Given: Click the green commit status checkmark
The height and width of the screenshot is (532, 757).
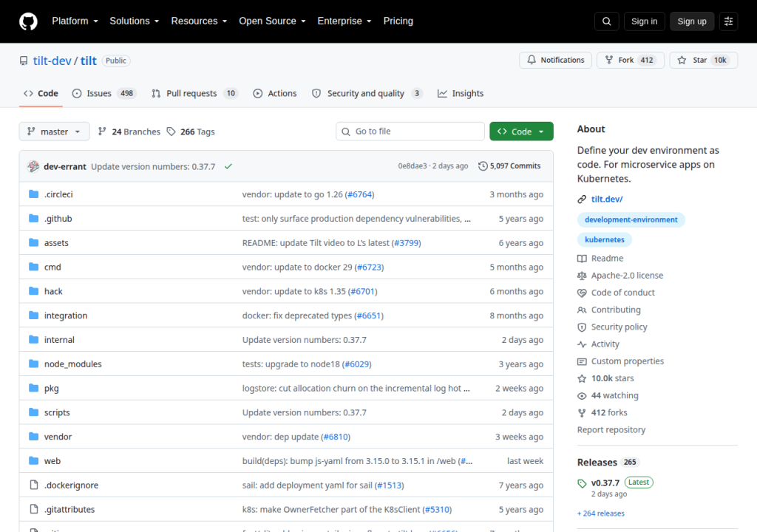Looking at the screenshot, I should coord(228,166).
